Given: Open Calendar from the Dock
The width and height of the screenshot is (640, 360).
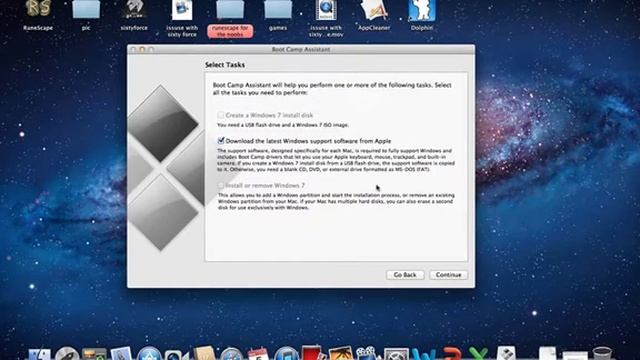Looking at the screenshot, I should (x=258, y=354).
